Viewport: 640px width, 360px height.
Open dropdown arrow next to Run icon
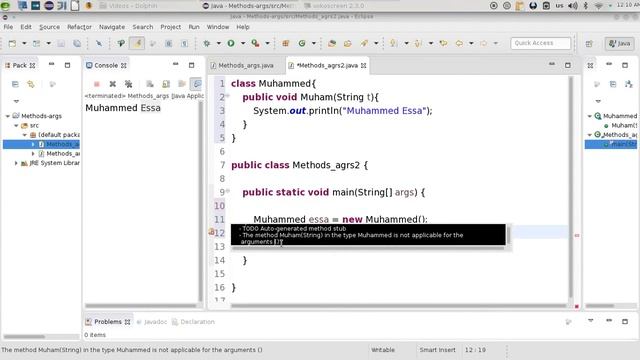point(243,43)
